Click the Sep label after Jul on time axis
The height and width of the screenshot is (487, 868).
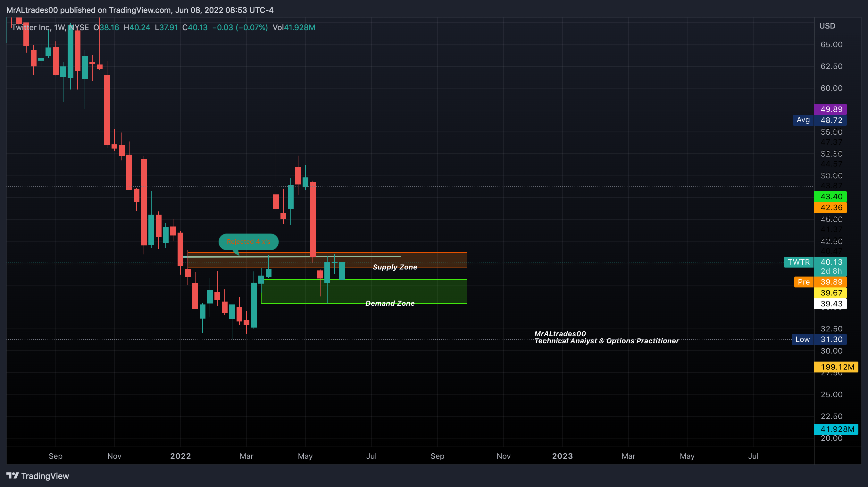coord(438,456)
